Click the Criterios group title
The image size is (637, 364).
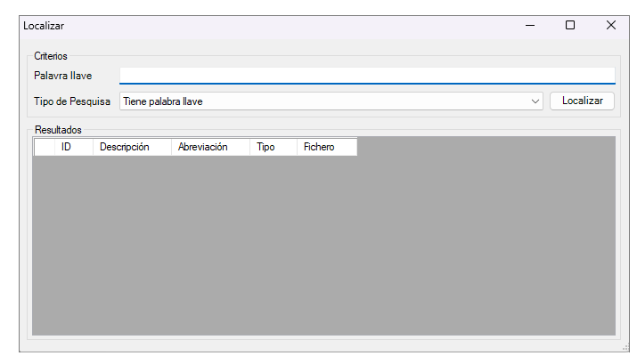[x=51, y=56]
